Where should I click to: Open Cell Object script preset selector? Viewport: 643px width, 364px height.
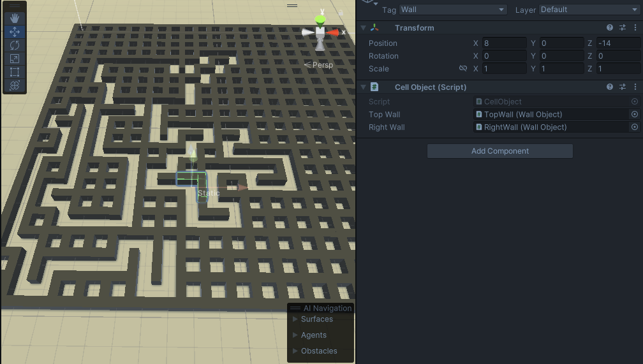[x=623, y=87]
